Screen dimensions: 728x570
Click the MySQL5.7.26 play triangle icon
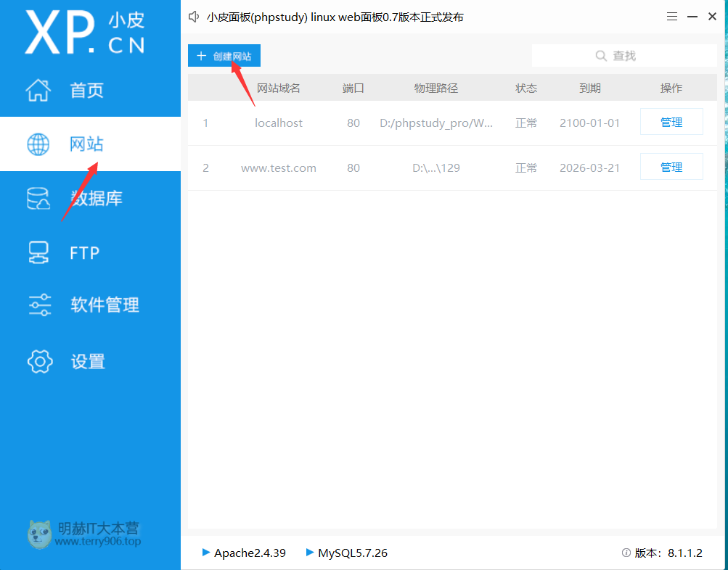tap(310, 552)
